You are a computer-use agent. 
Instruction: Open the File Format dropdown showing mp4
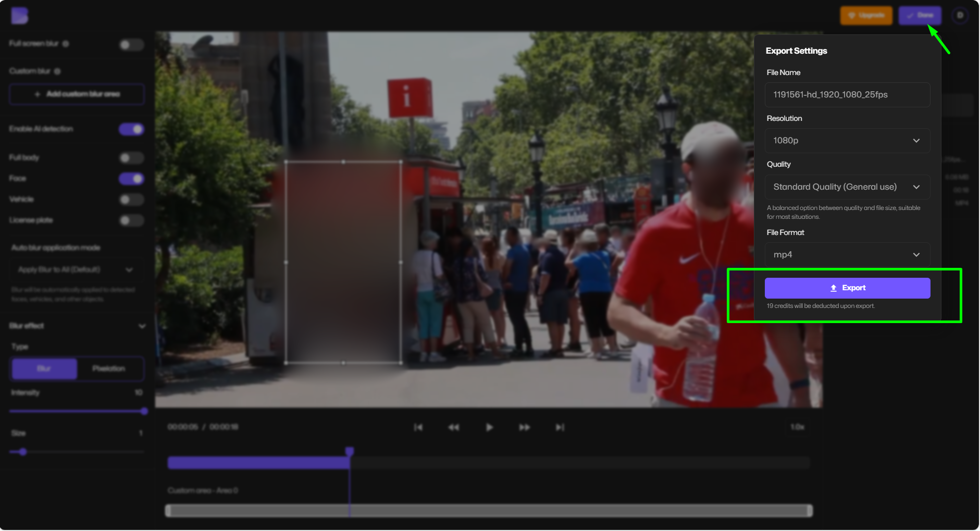coord(847,255)
